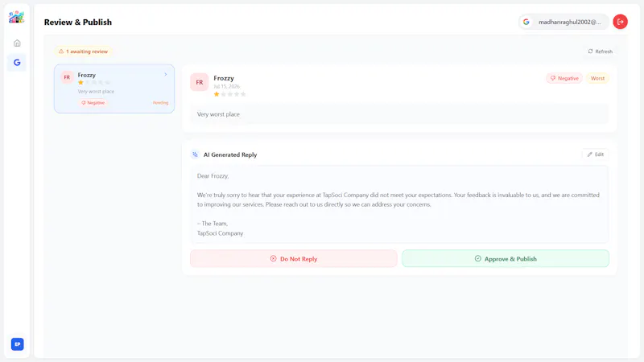Refresh the review list
This screenshot has height=362, width=644.
point(600,51)
